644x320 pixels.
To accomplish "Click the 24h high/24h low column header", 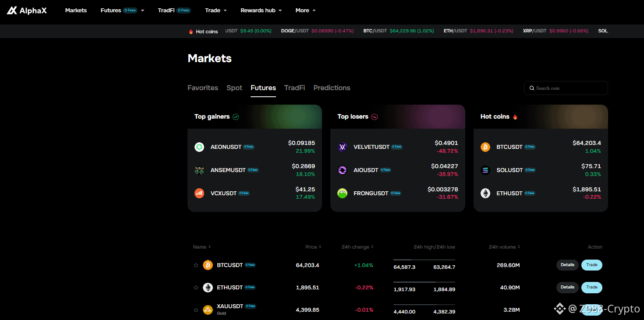I will [x=434, y=247].
